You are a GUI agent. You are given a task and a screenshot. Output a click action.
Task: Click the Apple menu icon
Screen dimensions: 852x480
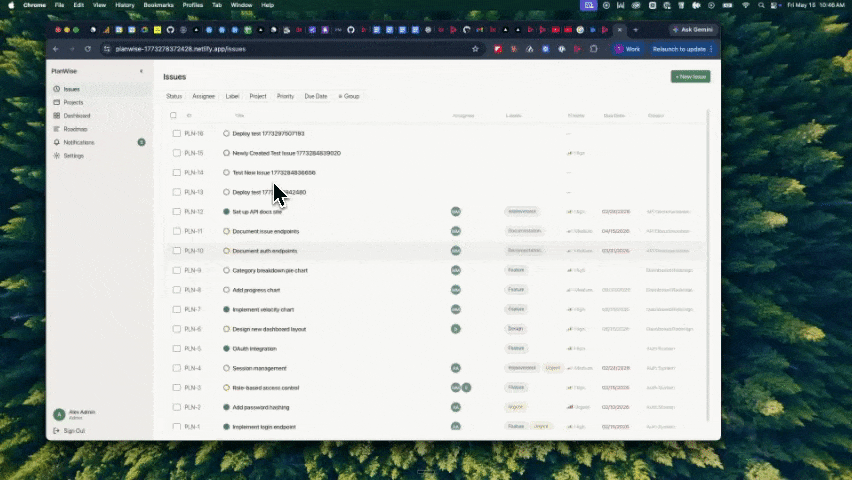coord(11,5)
